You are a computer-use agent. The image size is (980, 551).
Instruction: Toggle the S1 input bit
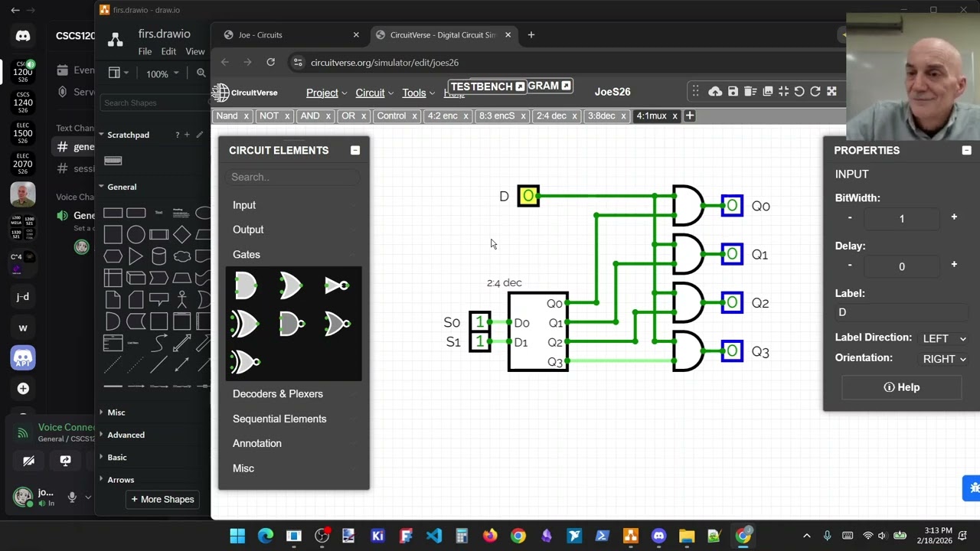point(480,341)
